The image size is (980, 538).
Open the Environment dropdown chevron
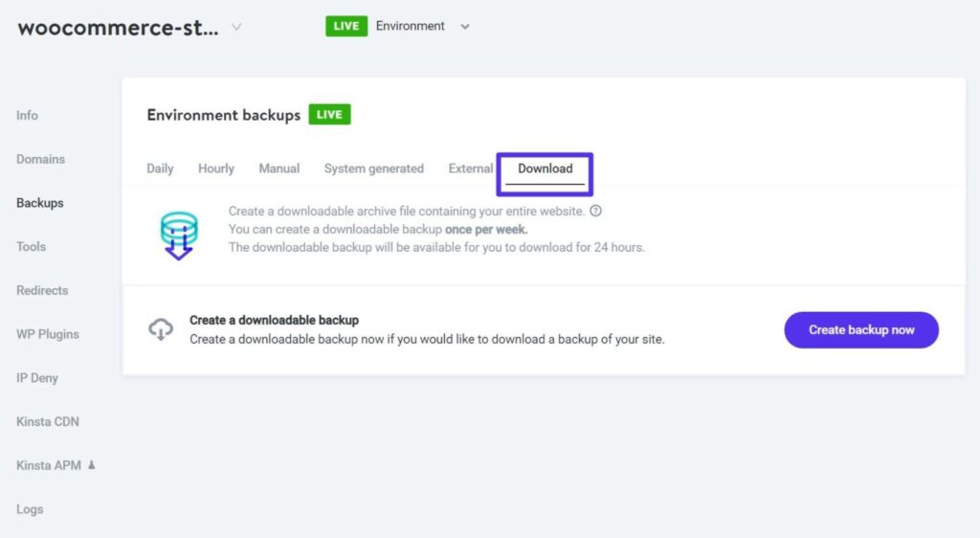pyautogui.click(x=465, y=27)
